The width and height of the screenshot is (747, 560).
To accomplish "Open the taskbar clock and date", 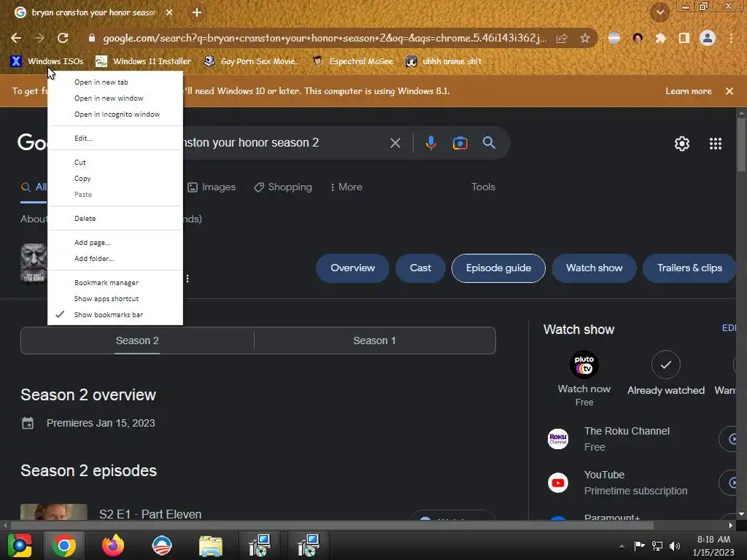I will pos(713,545).
